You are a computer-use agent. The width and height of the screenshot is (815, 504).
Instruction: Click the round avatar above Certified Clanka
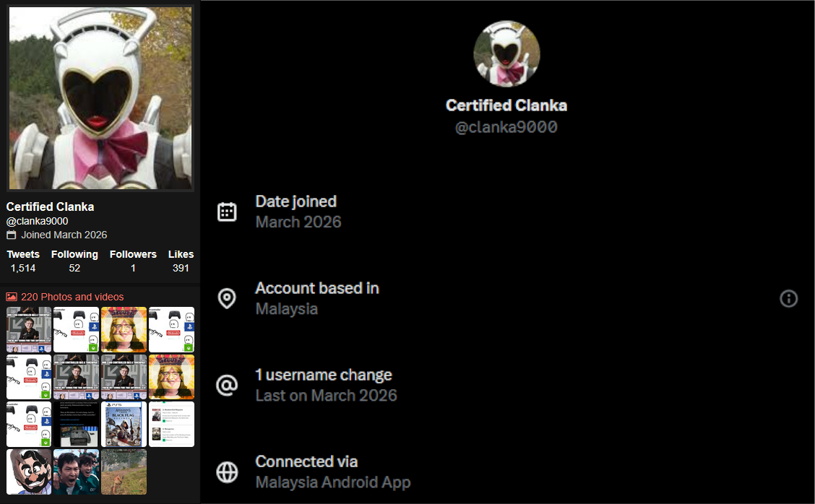506,53
